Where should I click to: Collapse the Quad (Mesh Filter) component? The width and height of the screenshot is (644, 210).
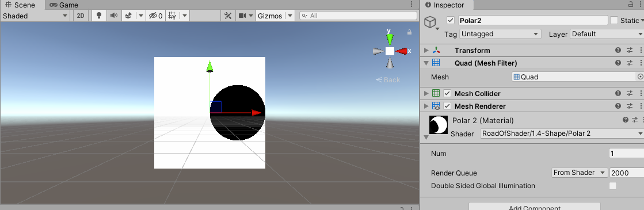426,63
